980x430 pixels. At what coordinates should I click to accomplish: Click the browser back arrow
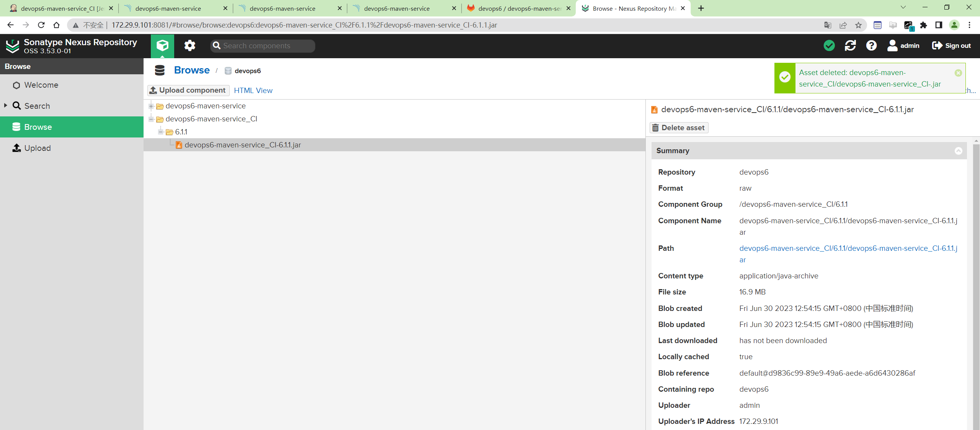pyautogui.click(x=11, y=25)
